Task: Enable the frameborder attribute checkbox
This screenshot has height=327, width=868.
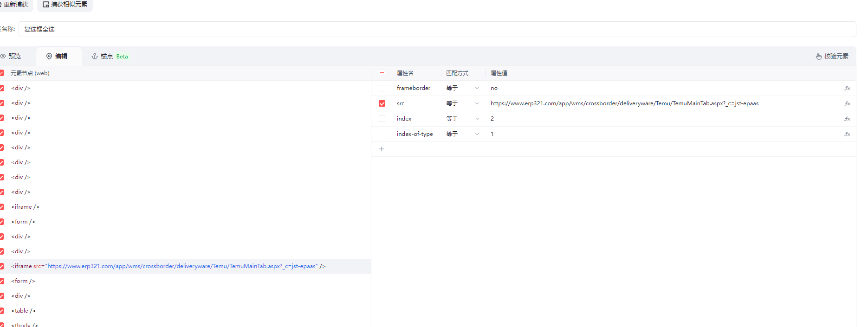Action: [382, 88]
